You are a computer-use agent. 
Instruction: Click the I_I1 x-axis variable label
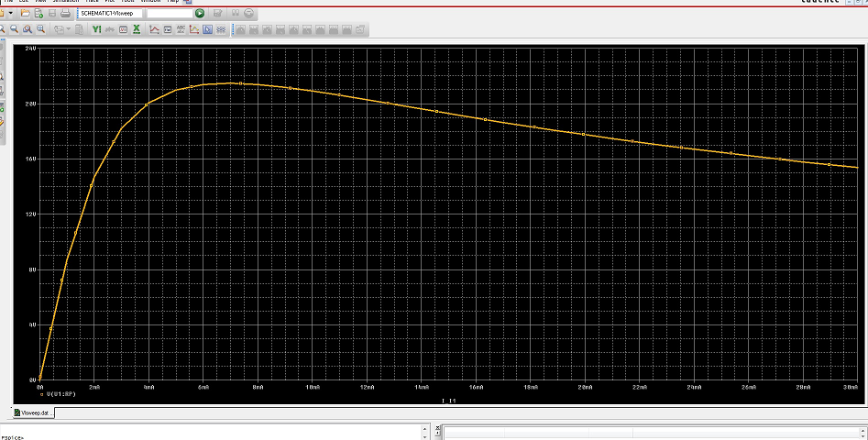448,401
